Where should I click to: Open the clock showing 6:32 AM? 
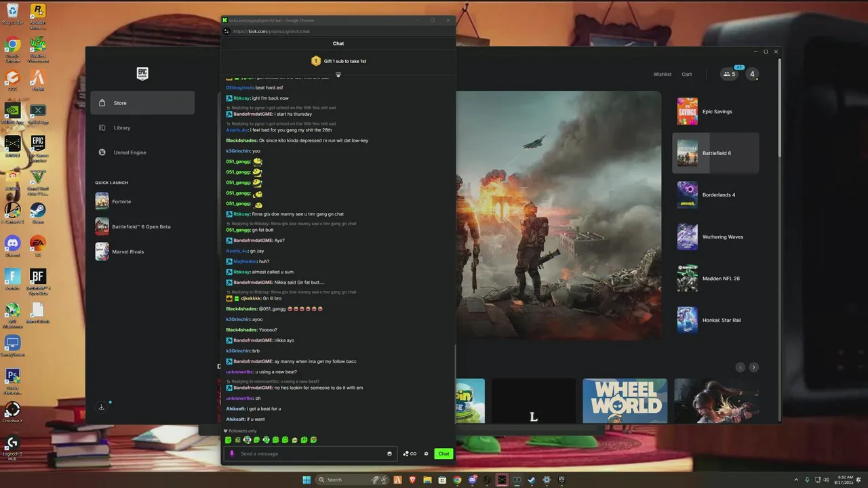click(x=845, y=480)
